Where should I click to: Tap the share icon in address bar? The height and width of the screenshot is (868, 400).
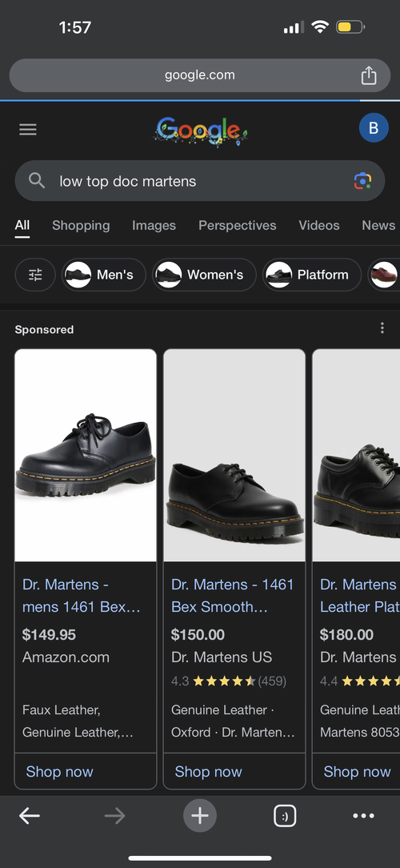pyautogui.click(x=369, y=75)
